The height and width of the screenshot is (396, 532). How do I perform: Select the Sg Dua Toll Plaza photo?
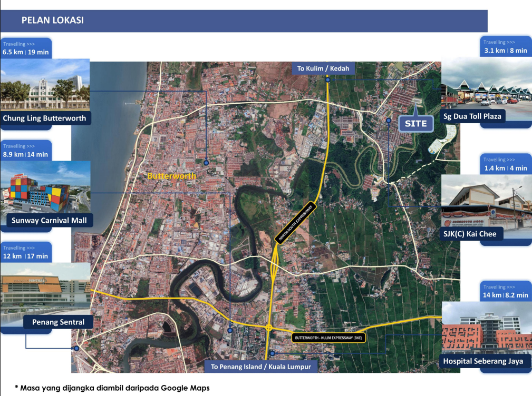(486, 83)
